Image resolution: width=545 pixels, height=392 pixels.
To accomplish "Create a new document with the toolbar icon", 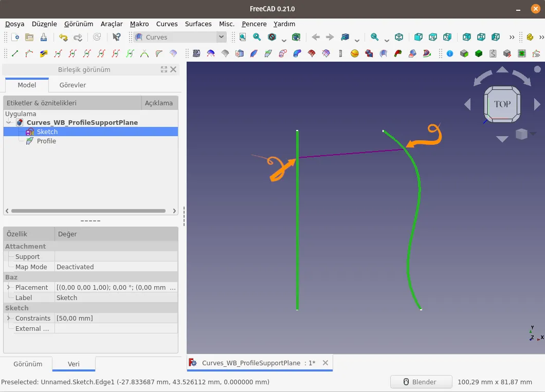I will [x=15, y=37].
